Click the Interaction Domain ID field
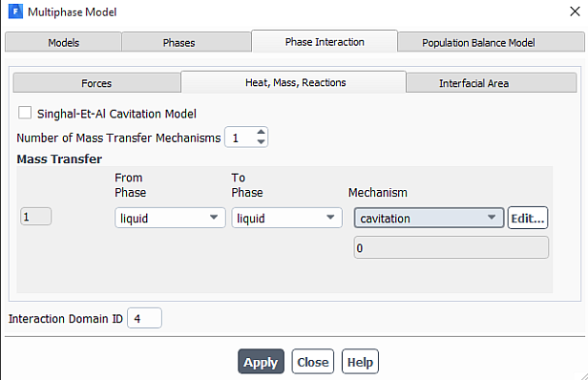This screenshot has width=588, height=380. [144, 318]
